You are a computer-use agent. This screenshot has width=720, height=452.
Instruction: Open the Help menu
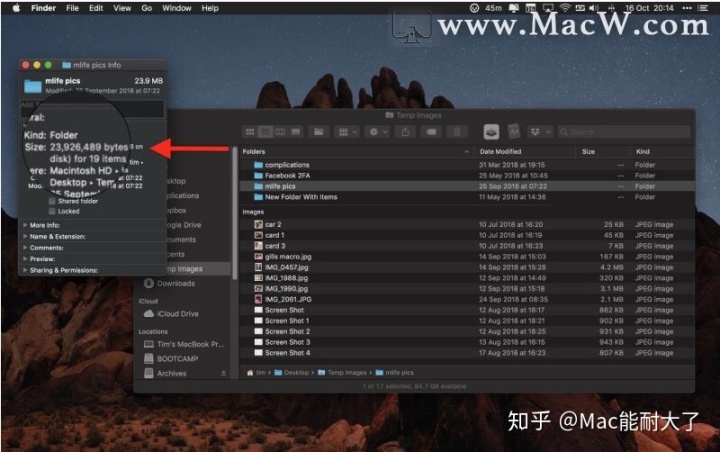(210, 8)
